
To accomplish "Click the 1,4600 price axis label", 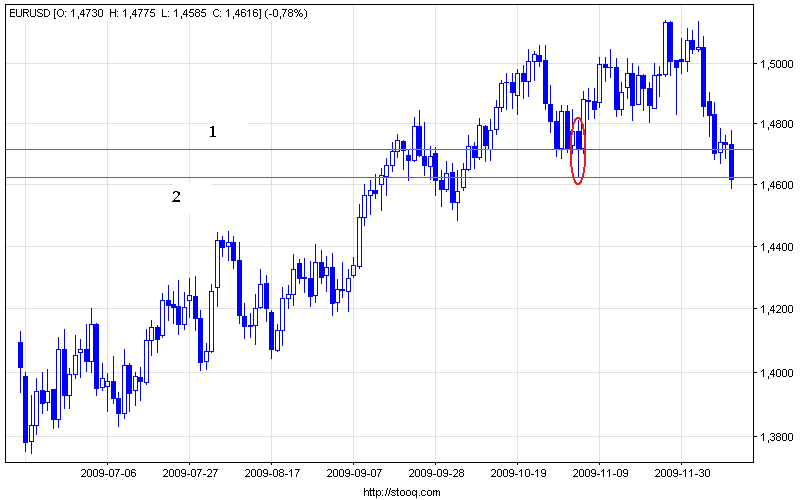I will pos(776,185).
